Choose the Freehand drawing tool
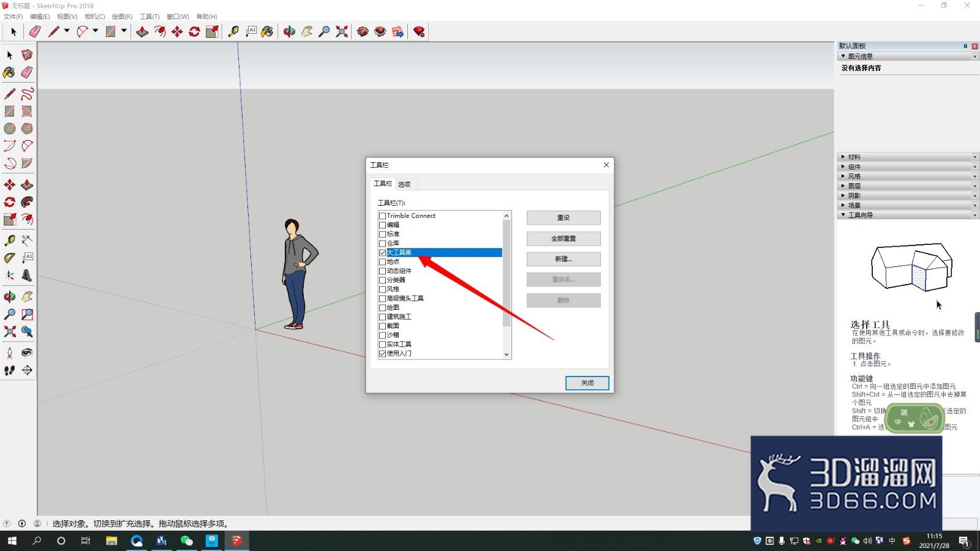This screenshot has width=980, height=551. tap(27, 94)
